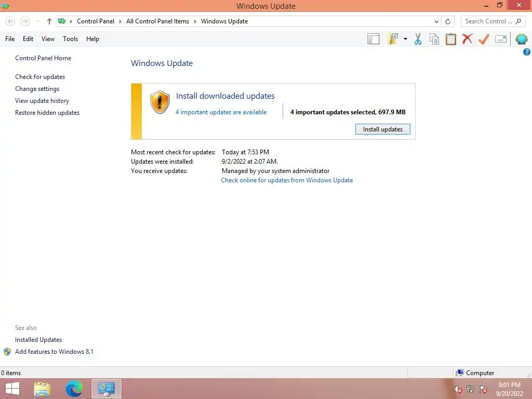Click shield icon beside Add features
Viewport: 532px width, 399px height.
click(7, 352)
